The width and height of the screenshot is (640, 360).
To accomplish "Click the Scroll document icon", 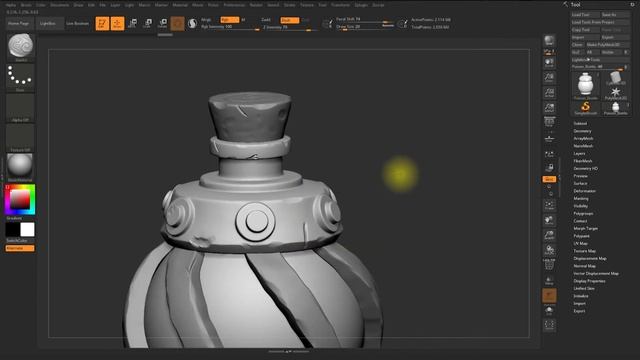I will [x=549, y=62].
